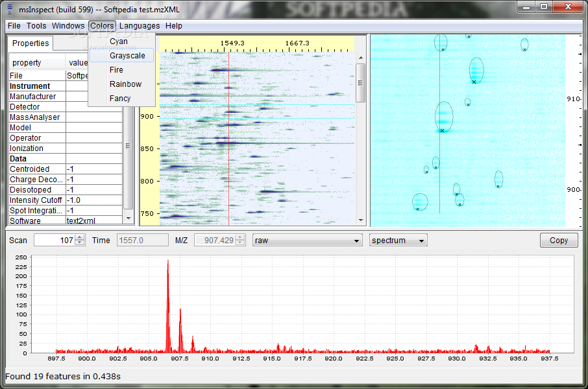
Task: Click the Scan number field
Action: coord(55,241)
